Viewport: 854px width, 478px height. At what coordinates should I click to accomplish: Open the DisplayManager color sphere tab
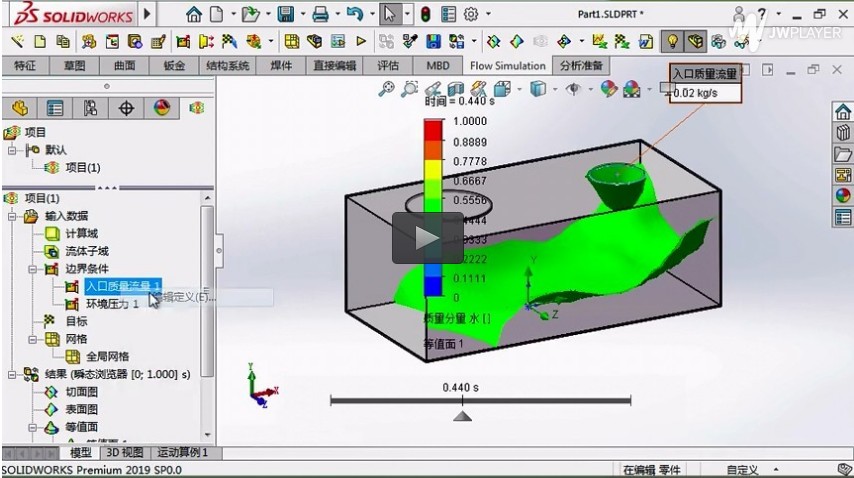161,108
